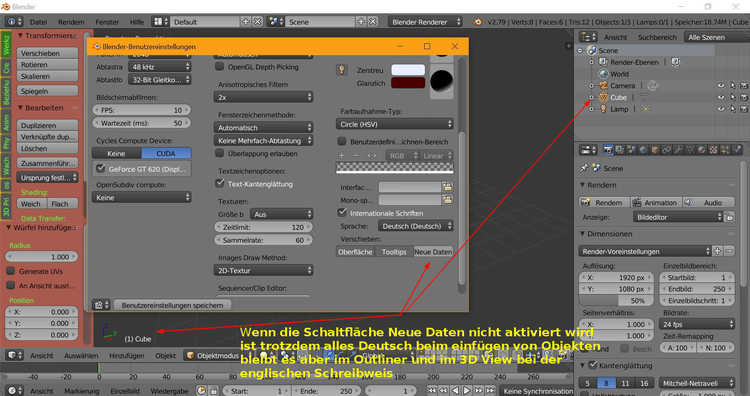Toggle automatic keyframe recording button
The width and height of the screenshot is (750, 396).
click(x=202, y=391)
